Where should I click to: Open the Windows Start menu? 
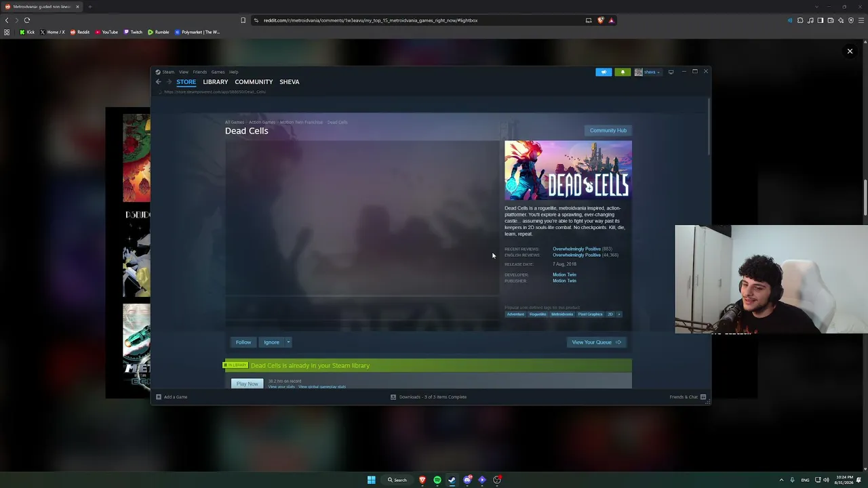372,480
